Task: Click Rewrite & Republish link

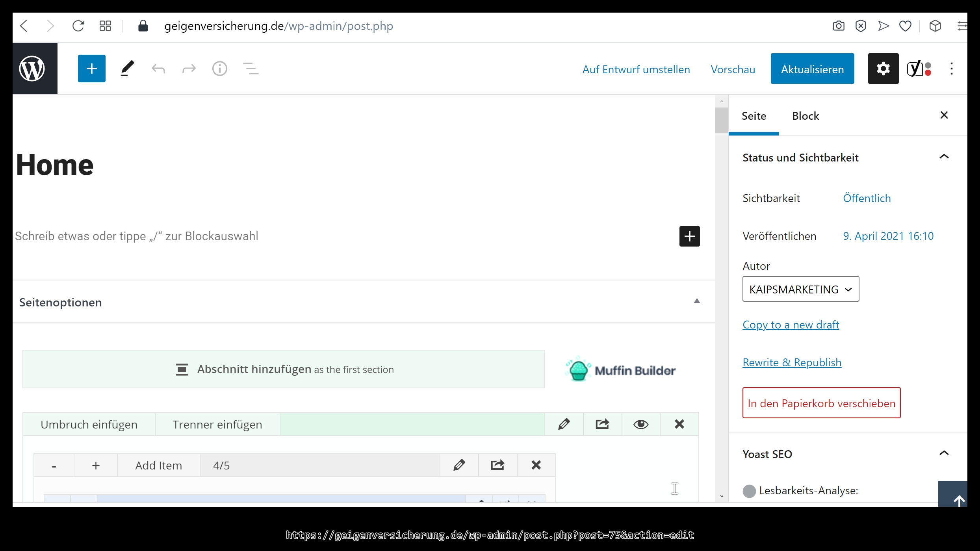Action: point(792,362)
